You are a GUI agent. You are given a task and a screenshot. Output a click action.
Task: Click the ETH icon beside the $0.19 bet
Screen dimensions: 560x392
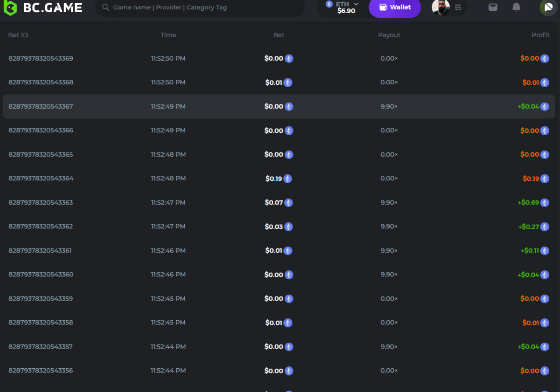coord(287,179)
